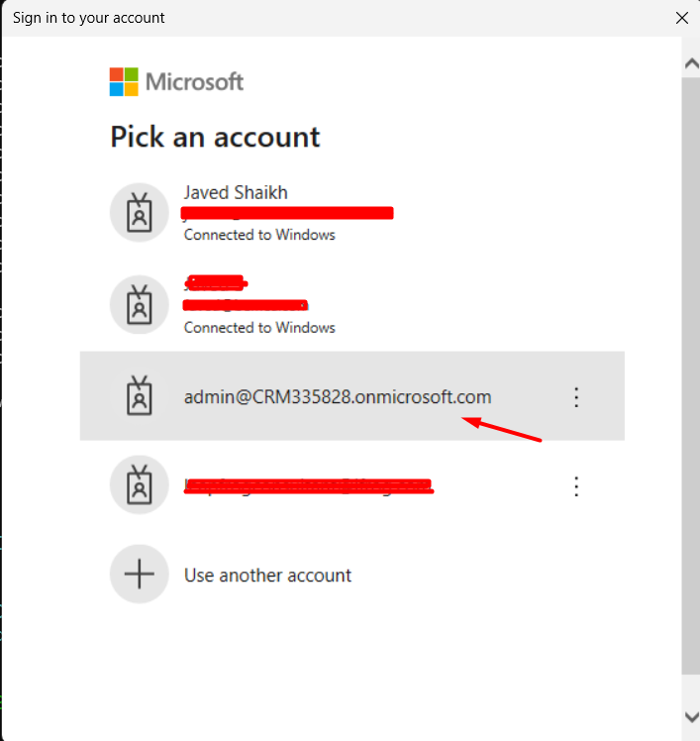Click the avatar icon beside Javed Shaikh
700x741 pixels.
pyautogui.click(x=140, y=212)
